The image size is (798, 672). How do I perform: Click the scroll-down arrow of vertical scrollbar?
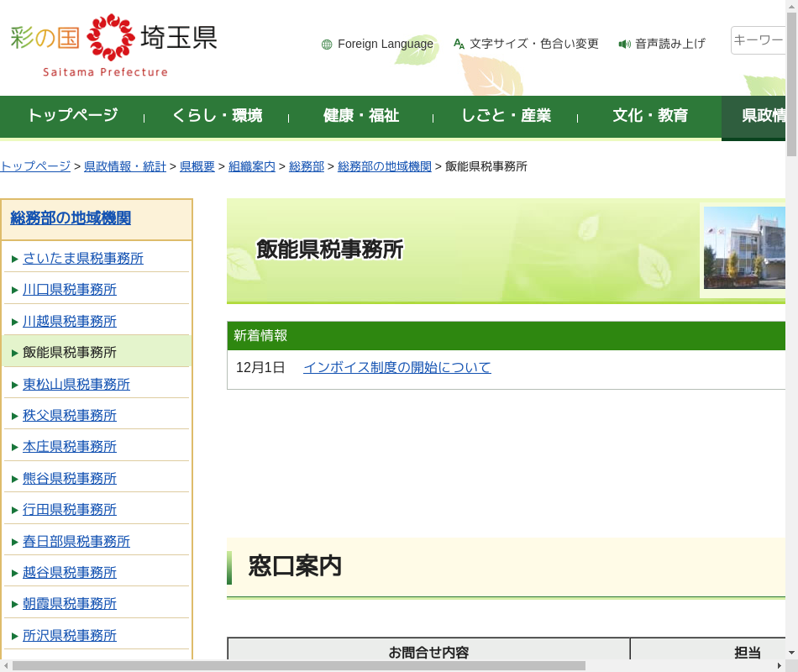[x=791, y=653]
